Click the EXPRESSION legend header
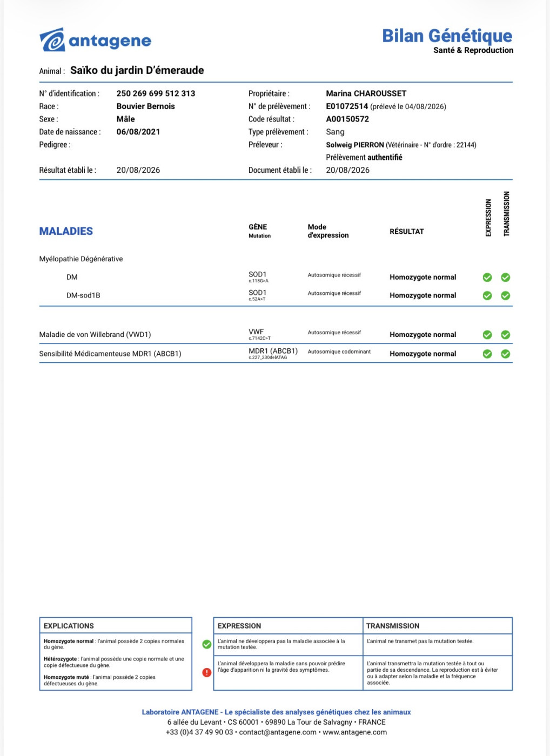Viewport: 550px width, 756px height. pyautogui.click(x=239, y=626)
